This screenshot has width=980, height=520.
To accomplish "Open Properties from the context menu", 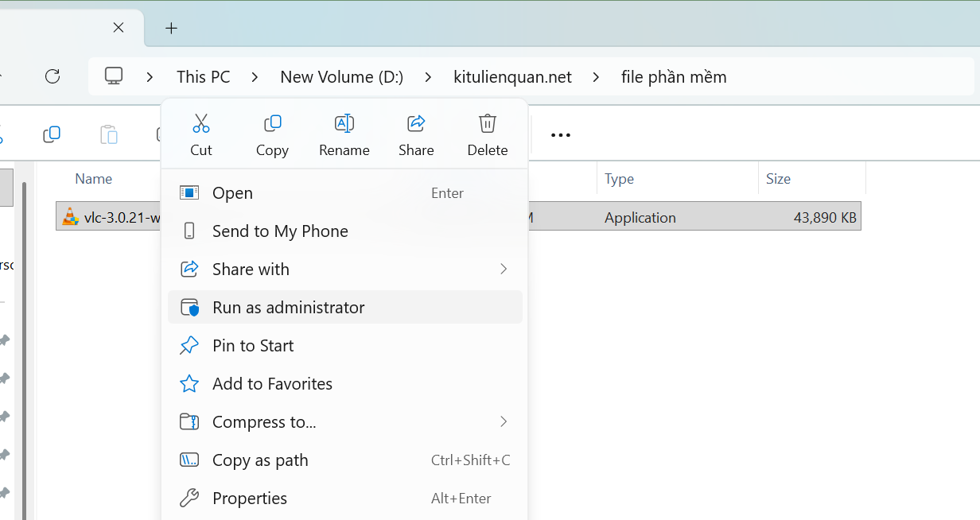I will 345,499.
